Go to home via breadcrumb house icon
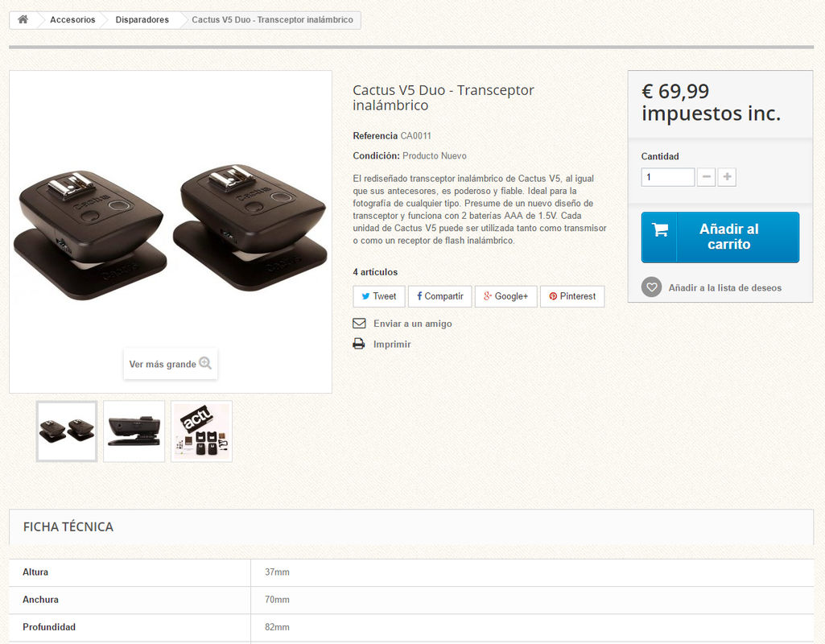 (x=23, y=19)
